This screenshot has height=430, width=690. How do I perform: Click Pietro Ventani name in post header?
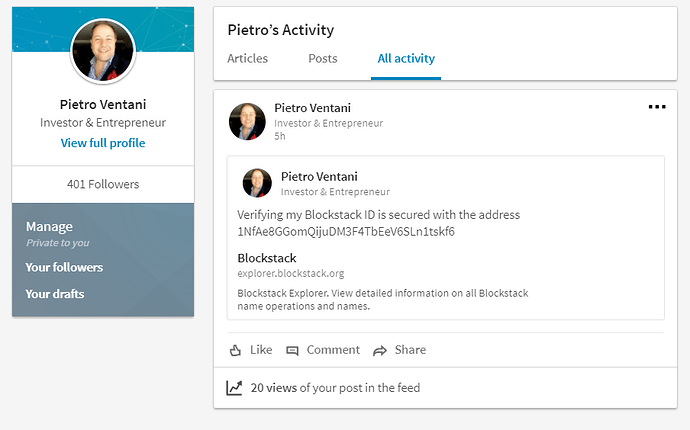coord(312,108)
